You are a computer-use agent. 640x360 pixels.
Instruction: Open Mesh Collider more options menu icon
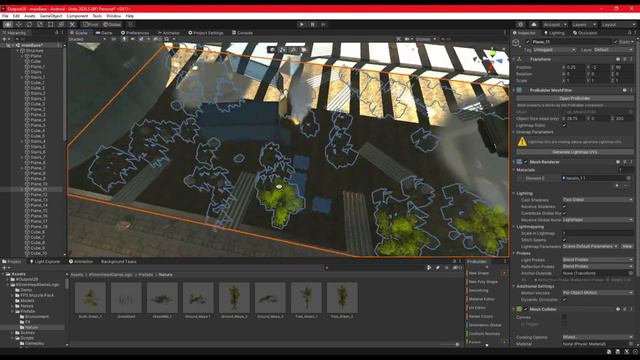pos(631,309)
